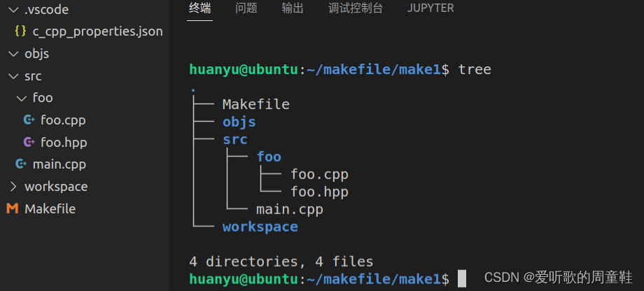Select the workspace folder label in explorer
This screenshot has width=644, height=291.
[x=56, y=187]
